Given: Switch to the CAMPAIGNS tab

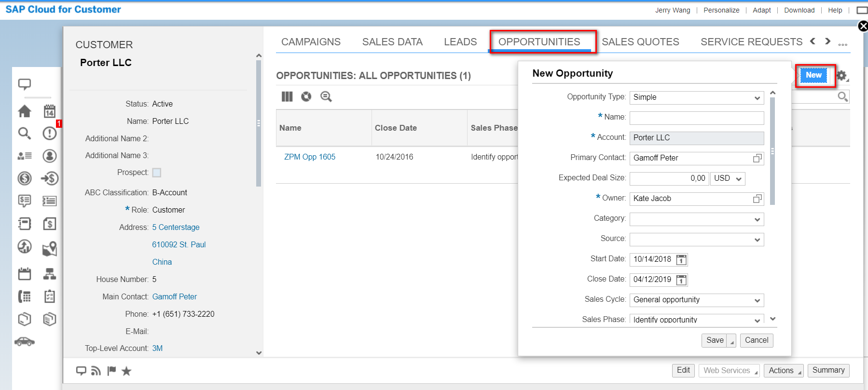Looking at the screenshot, I should click(311, 42).
